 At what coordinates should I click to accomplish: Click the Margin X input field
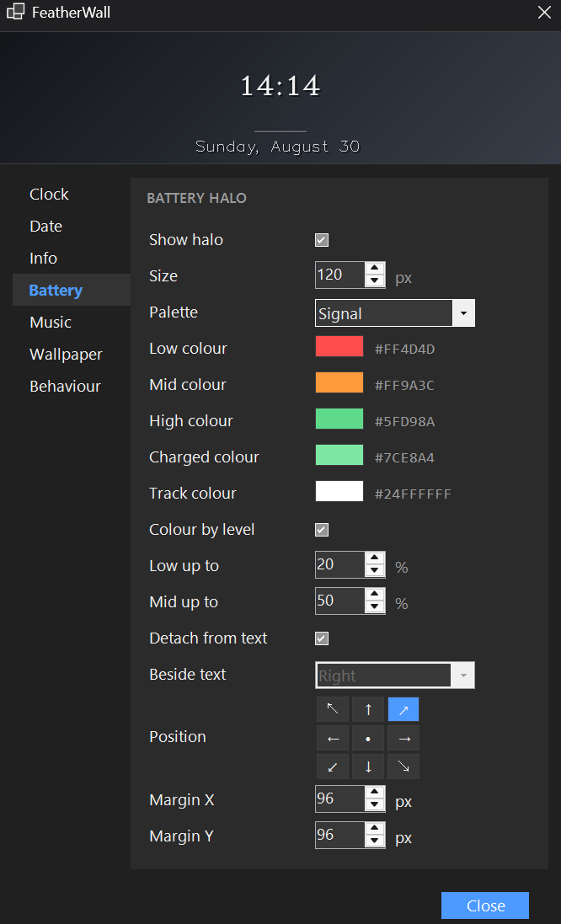[340, 799]
